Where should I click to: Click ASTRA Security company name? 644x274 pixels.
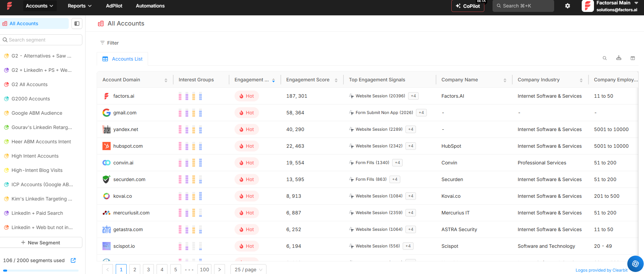(459, 229)
